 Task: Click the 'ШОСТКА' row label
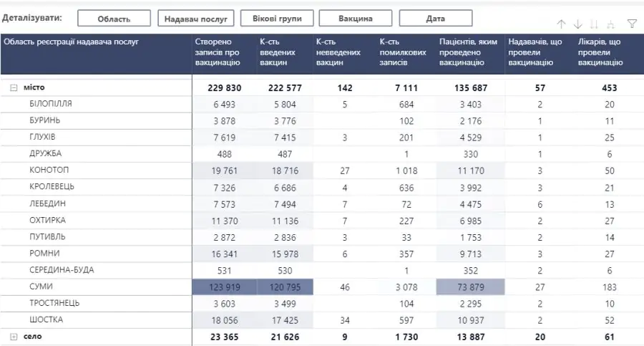click(x=47, y=319)
